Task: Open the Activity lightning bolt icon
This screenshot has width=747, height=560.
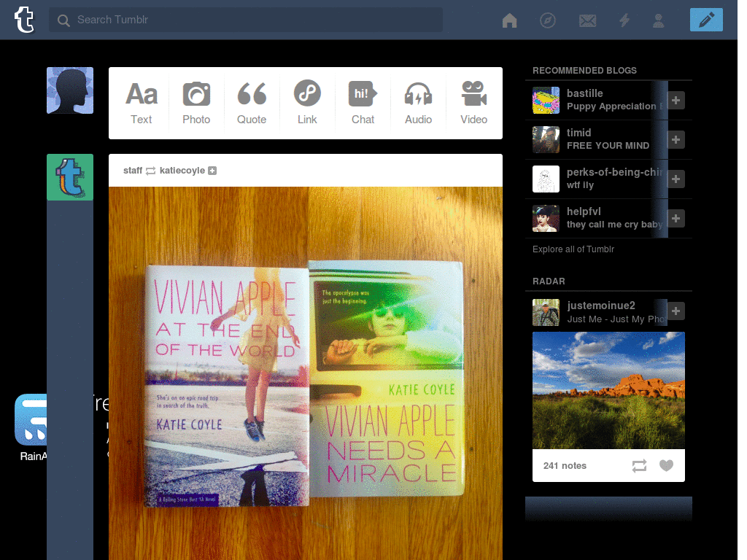Action: 624,20
